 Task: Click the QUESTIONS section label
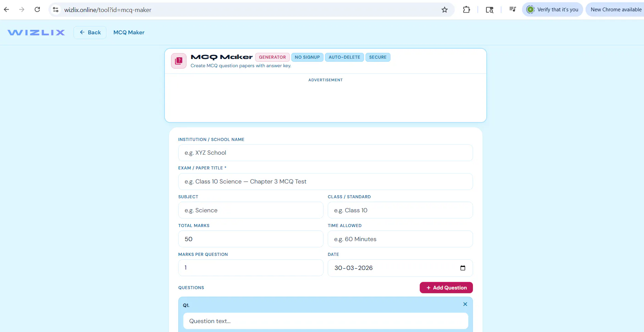[191, 288]
